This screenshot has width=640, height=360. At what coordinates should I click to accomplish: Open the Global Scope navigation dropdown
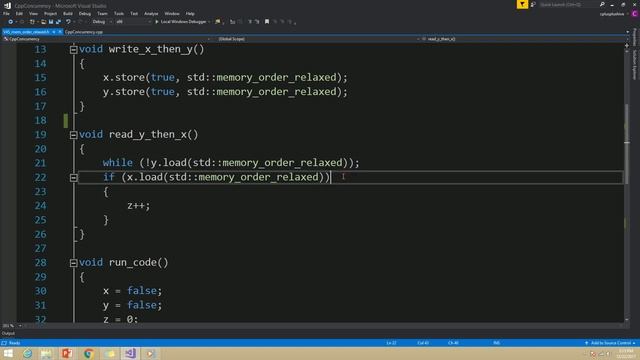click(316, 39)
